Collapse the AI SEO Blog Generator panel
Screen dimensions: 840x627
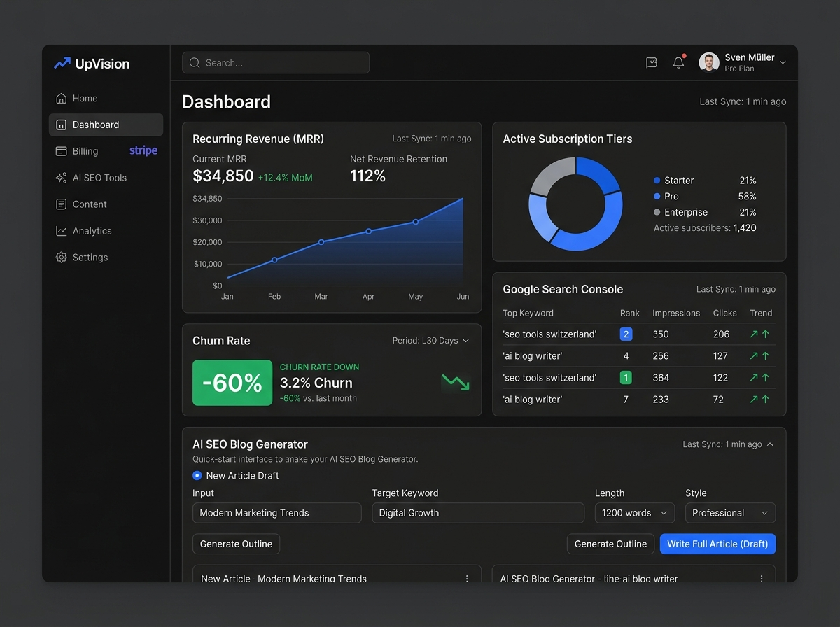(770, 444)
